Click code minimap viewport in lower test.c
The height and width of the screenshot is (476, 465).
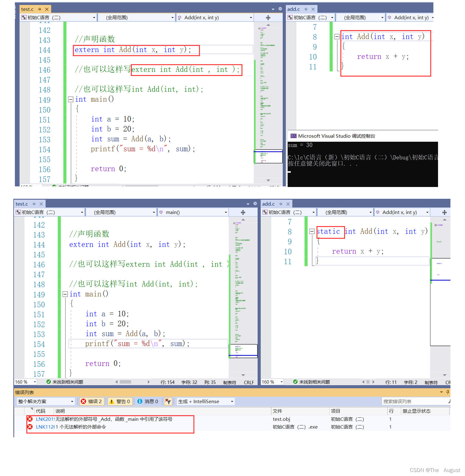243,351
